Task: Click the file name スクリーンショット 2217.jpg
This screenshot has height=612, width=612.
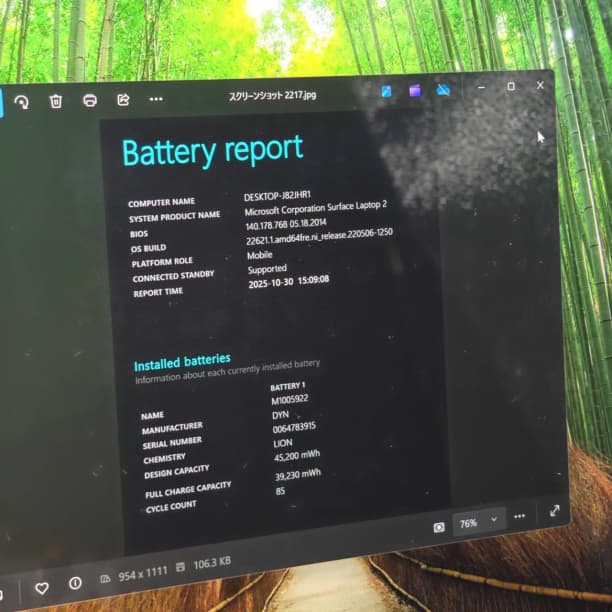Action: [x=272, y=96]
